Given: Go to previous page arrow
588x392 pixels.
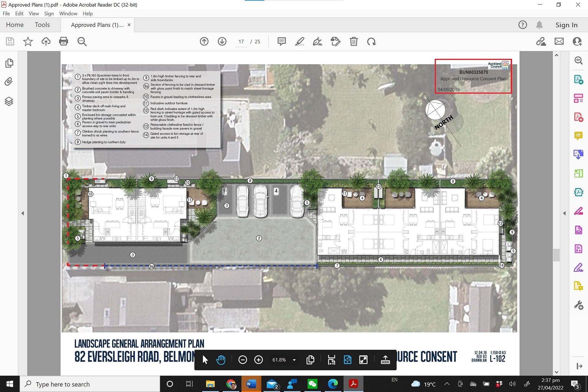Looking at the screenshot, I should pyautogui.click(x=204, y=41).
